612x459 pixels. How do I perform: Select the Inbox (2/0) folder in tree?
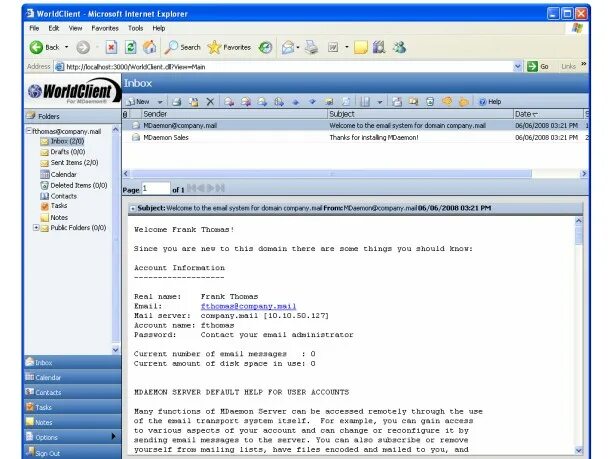tap(62, 141)
